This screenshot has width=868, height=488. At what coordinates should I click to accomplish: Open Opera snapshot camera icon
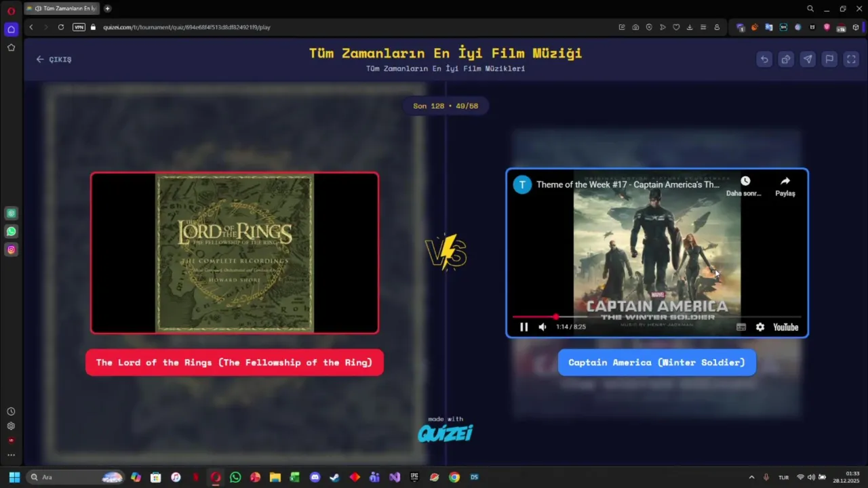[635, 27]
